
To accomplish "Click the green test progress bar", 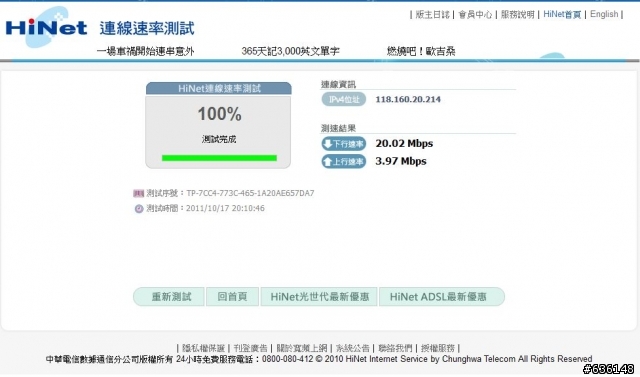I will 219,158.
